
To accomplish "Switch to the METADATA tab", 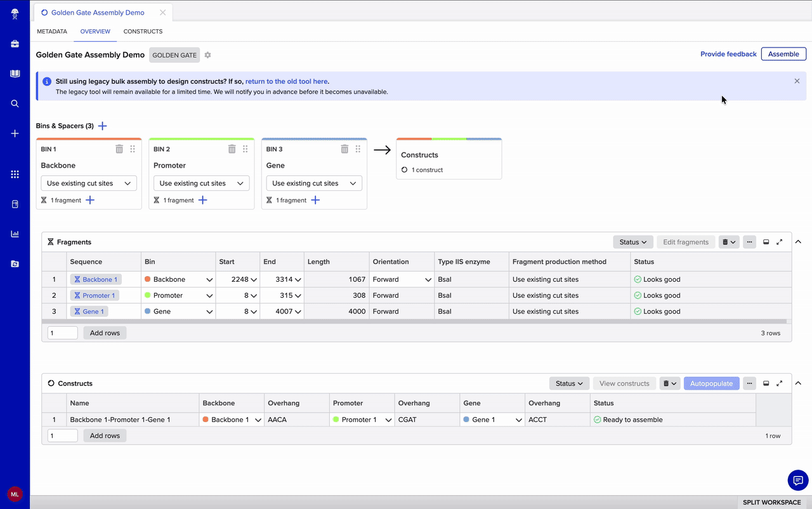I will [51, 31].
